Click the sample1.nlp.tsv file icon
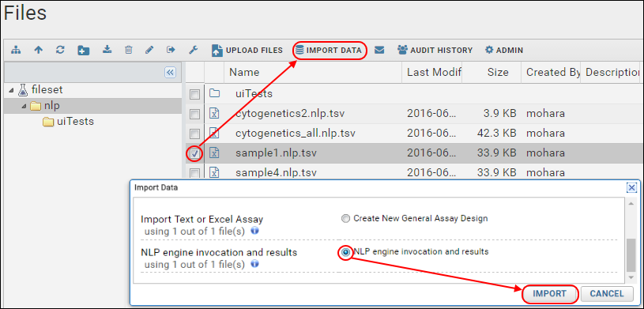Image resolution: width=644 pixels, height=309 pixels. click(214, 153)
